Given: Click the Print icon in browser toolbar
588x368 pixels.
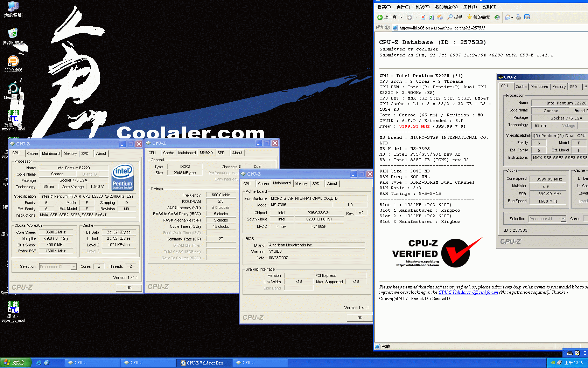Looking at the screenshot, I should (x=519, y=17).
